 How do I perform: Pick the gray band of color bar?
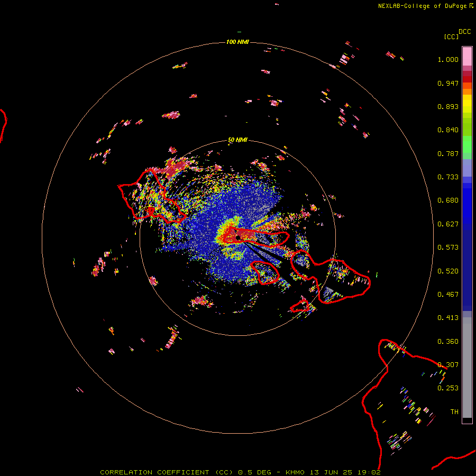[467, 368]
